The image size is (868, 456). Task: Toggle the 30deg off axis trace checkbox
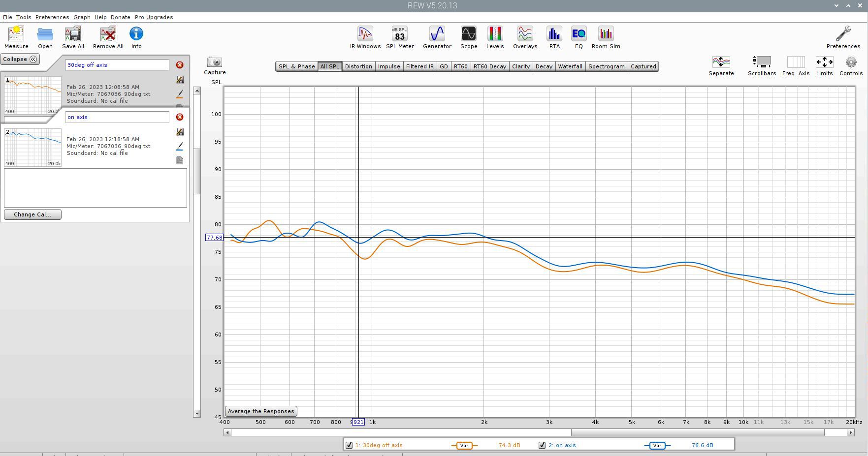click(349, 445)
